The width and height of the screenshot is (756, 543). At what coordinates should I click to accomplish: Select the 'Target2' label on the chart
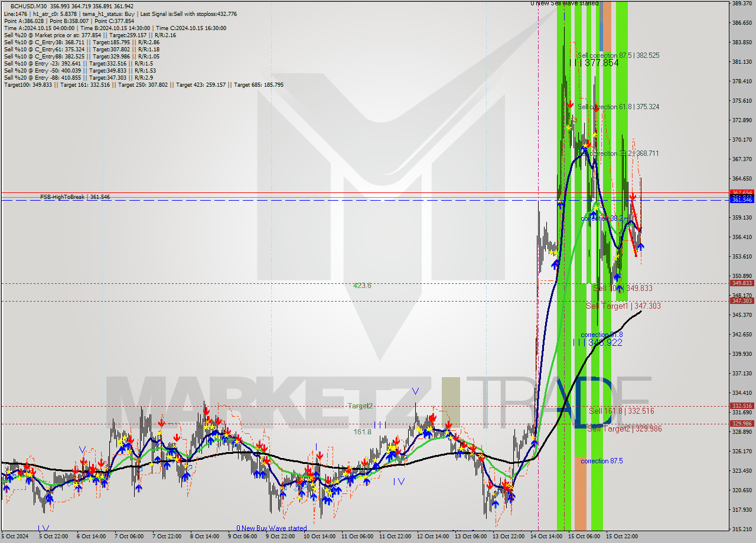tap(360, 406)
